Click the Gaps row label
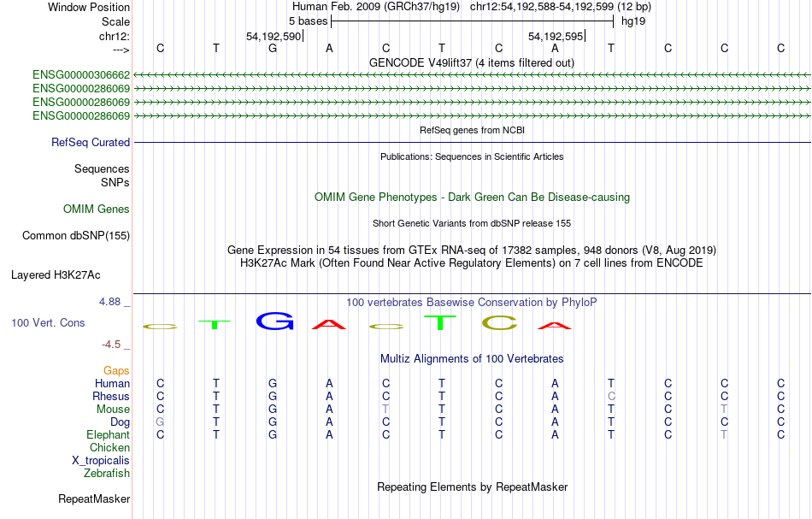812x519 pixels. [x=116, y=370]
